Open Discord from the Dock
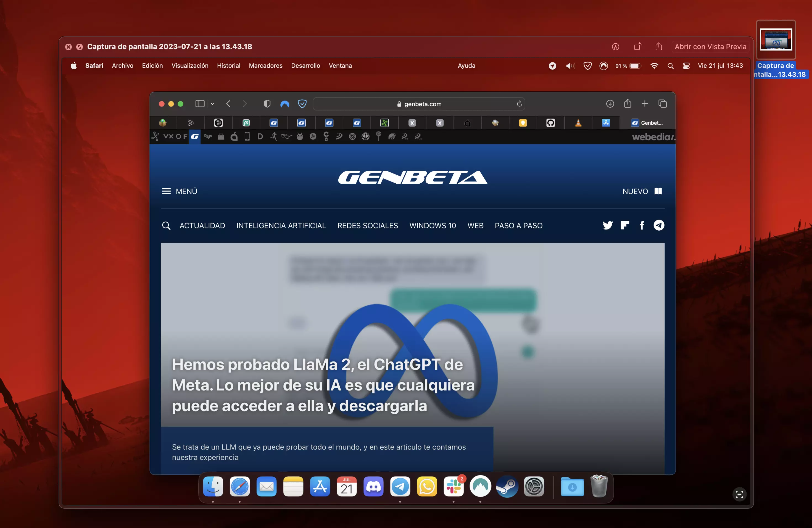The image size is (812, 528). pos(373,486)
